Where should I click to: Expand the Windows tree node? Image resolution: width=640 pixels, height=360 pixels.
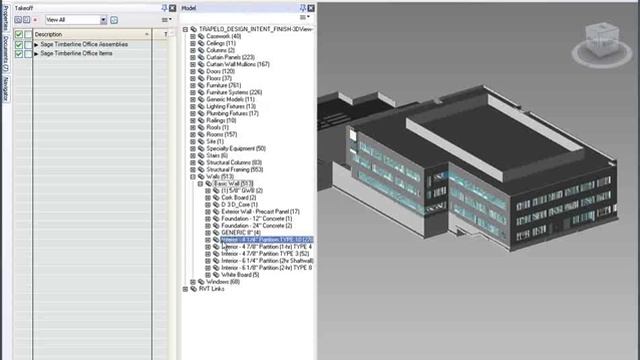click(x=193, y=282)
